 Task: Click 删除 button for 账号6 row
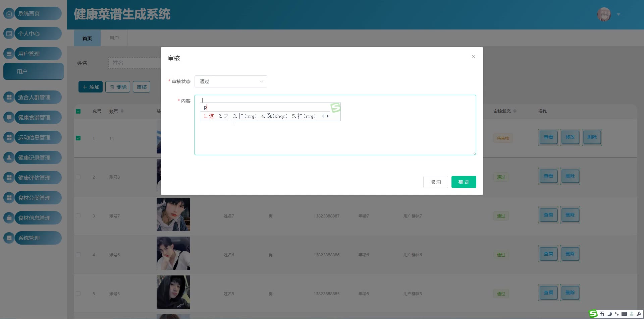click(x=570, y=254)
